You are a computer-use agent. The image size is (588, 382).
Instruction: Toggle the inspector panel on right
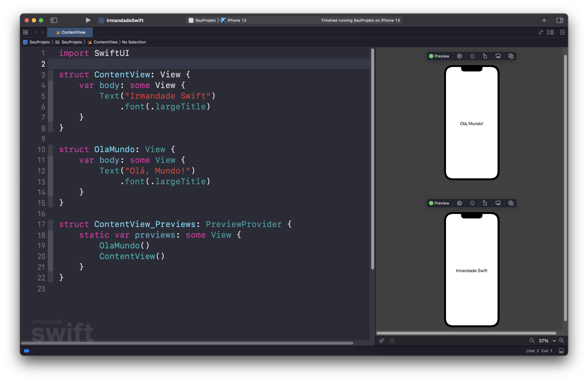click(x=560, y=20)
